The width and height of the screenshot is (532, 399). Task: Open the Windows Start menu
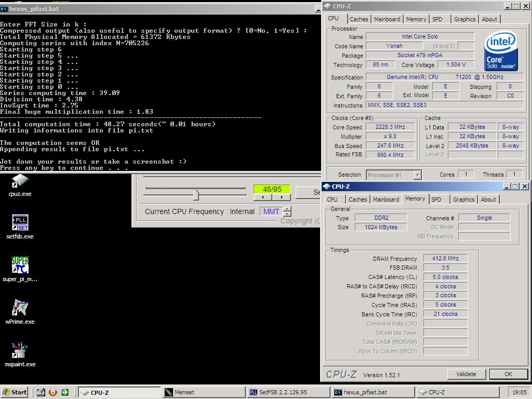[14, 392]
